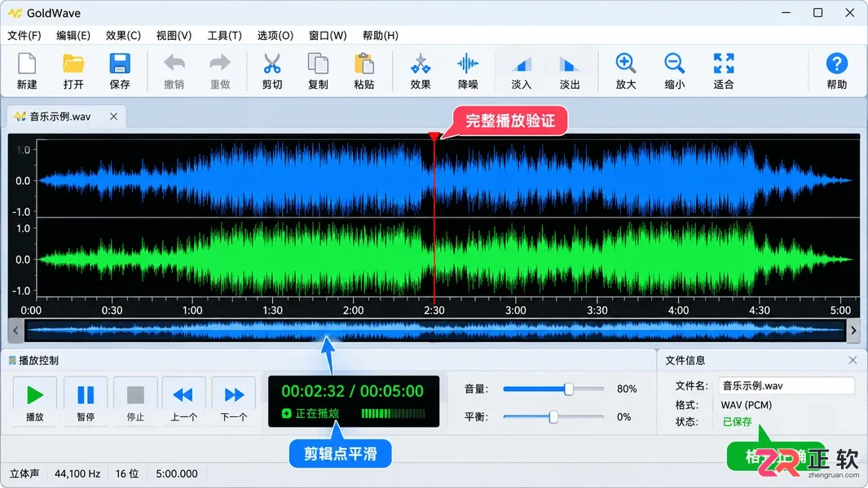The image size is (868, 488).
Task: Click 44,100 Hz in the status bar
Action: click(77, 473)
